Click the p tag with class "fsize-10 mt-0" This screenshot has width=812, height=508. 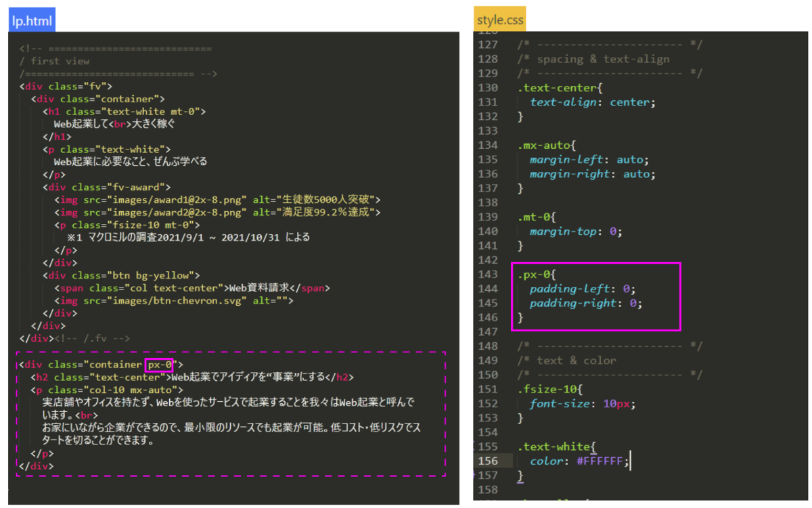pyautogui.click(x=127, y=225)
